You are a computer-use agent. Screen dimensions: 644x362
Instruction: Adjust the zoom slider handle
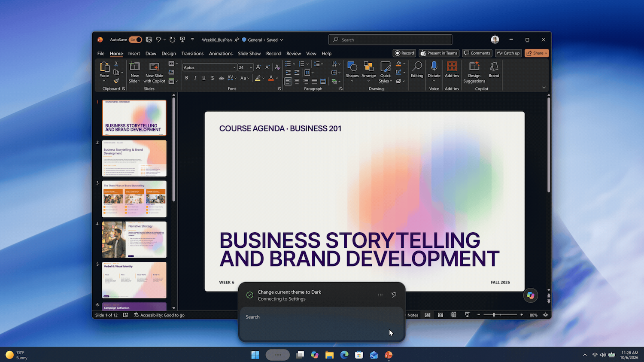tap(494, 315)
